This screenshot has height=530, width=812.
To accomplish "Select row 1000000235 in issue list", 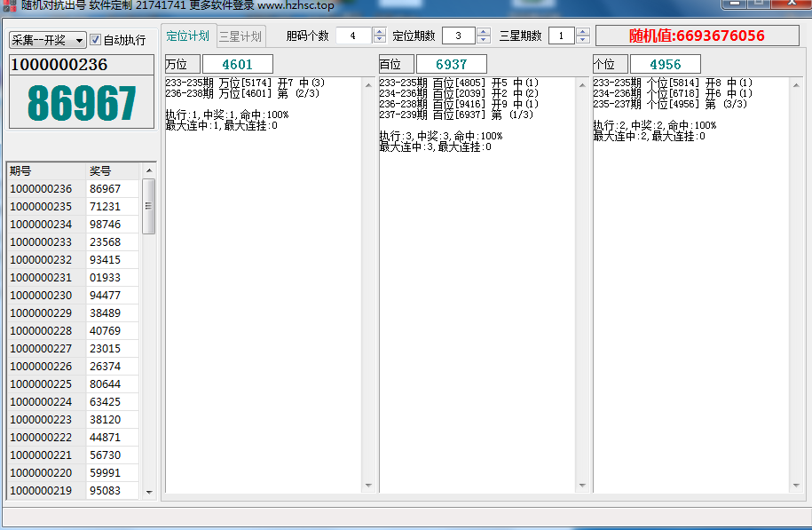I will tap(73, 206).
